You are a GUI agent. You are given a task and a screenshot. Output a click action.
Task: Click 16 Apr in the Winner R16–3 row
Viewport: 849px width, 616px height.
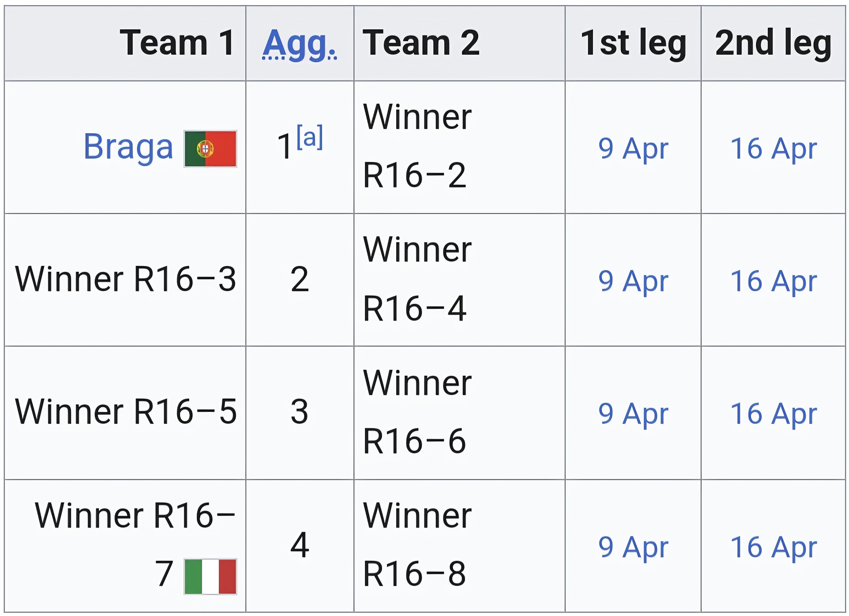click(x=773, y=281)
